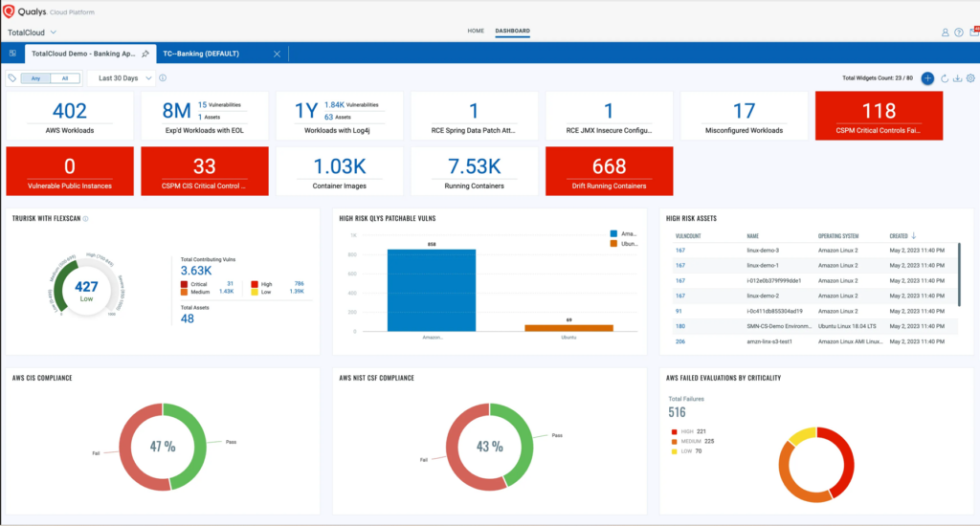This screenshot has height=526, width=980.
Task: Click the MEDIUM 225 legend entry
Action: [x=693, y=441]
